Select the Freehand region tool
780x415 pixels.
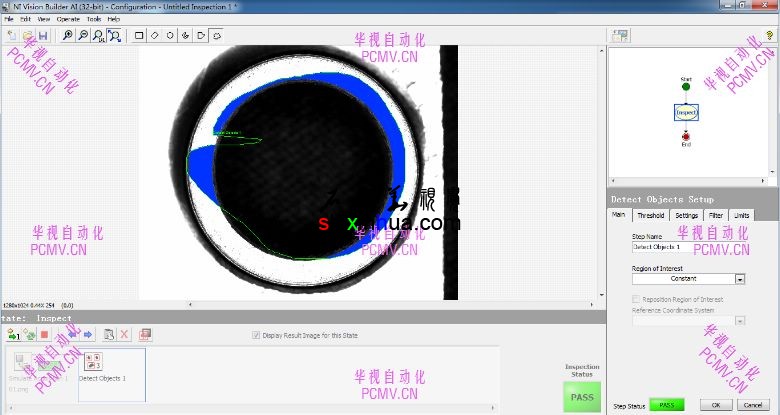(217, 36)
